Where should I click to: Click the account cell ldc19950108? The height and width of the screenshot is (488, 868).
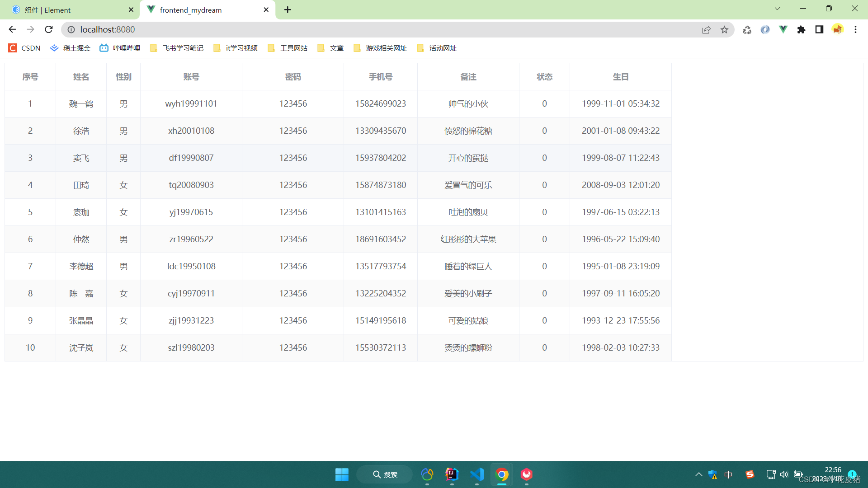[x=191, y=267]
